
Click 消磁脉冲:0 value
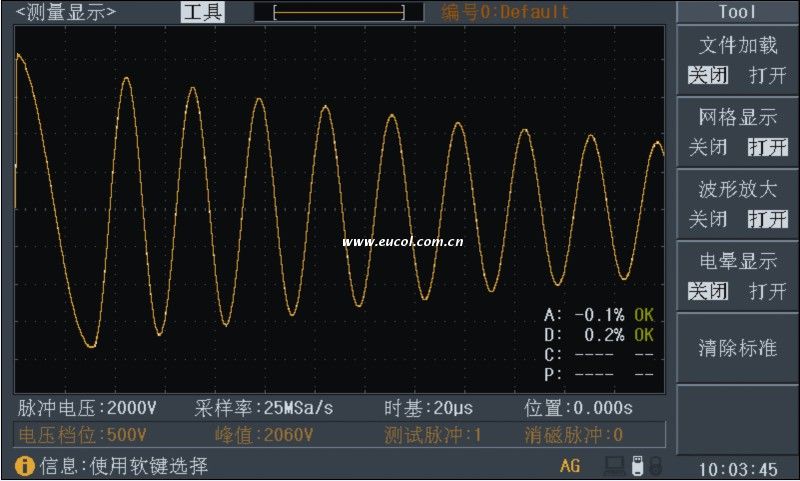[574, 435]
